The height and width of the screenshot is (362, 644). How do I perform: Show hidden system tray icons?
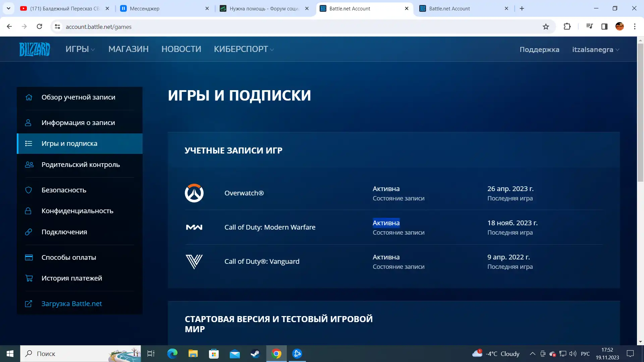click(532, 354)
